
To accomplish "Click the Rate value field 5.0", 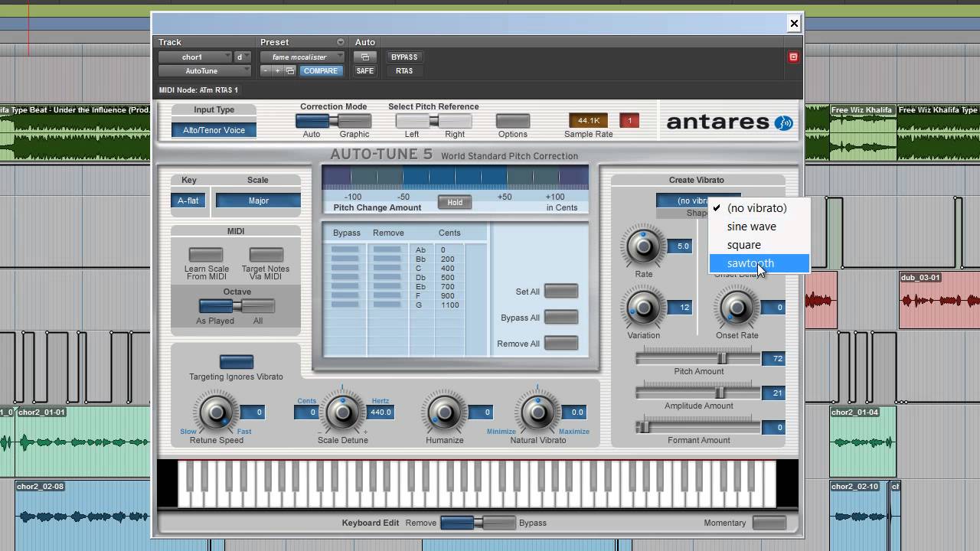I will [681, 246].
